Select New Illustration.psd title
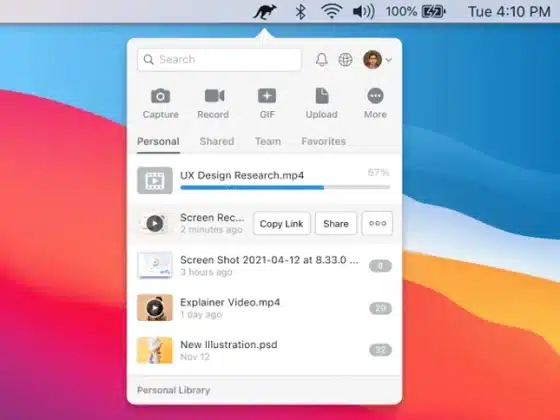 (229, 345)
